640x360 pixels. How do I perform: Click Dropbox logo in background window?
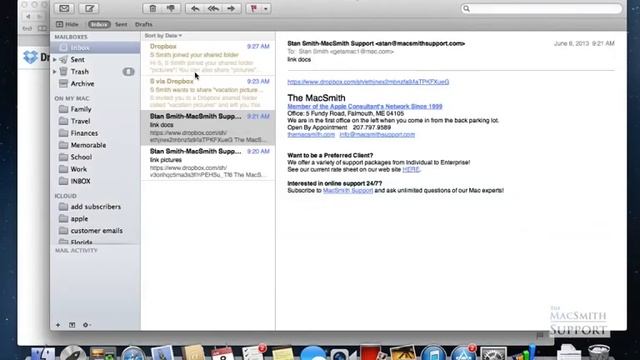pyautogui.click(x=30, y=57)
